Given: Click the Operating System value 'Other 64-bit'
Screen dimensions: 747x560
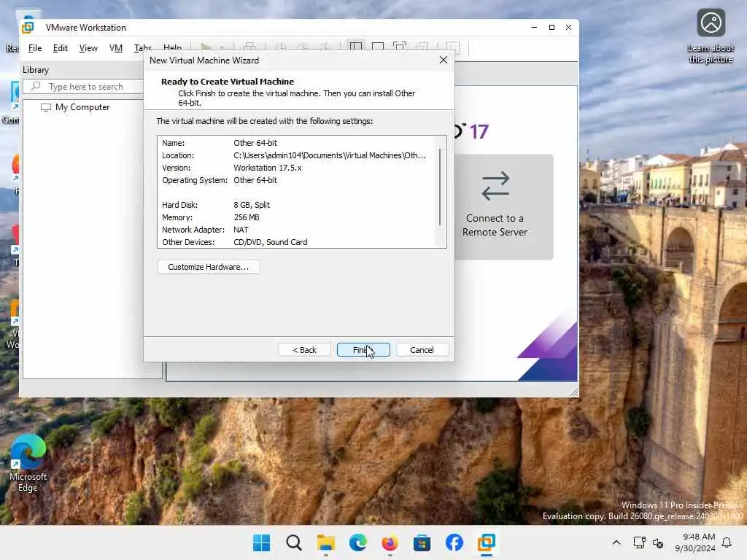Looking at the screenshot, I should (255, 180).
